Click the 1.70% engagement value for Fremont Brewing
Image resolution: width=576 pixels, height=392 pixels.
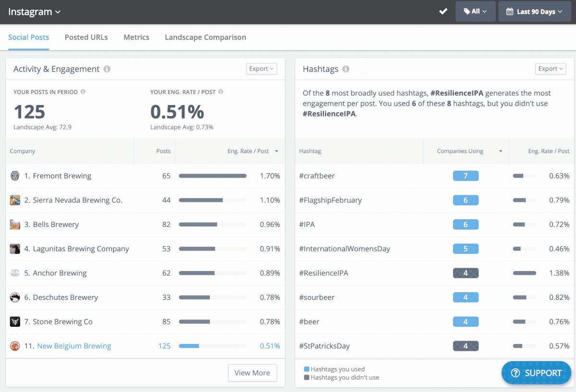tap(270, 176)
